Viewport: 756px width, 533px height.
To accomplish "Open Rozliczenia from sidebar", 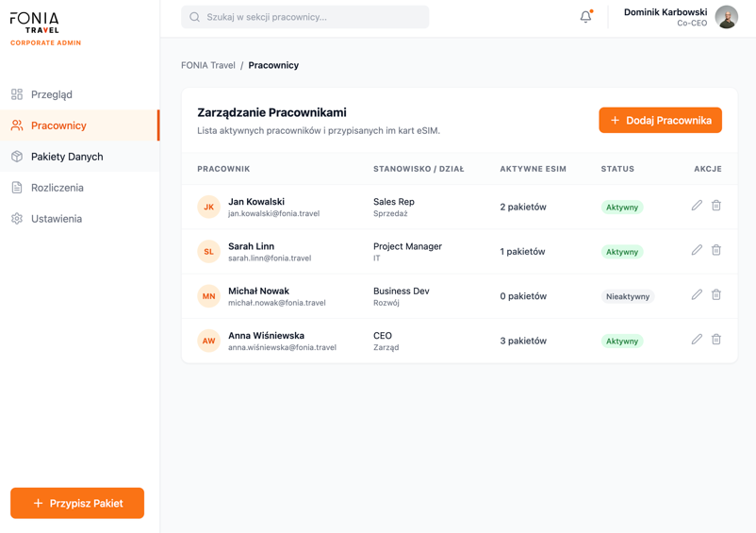I will click(57, 188).
